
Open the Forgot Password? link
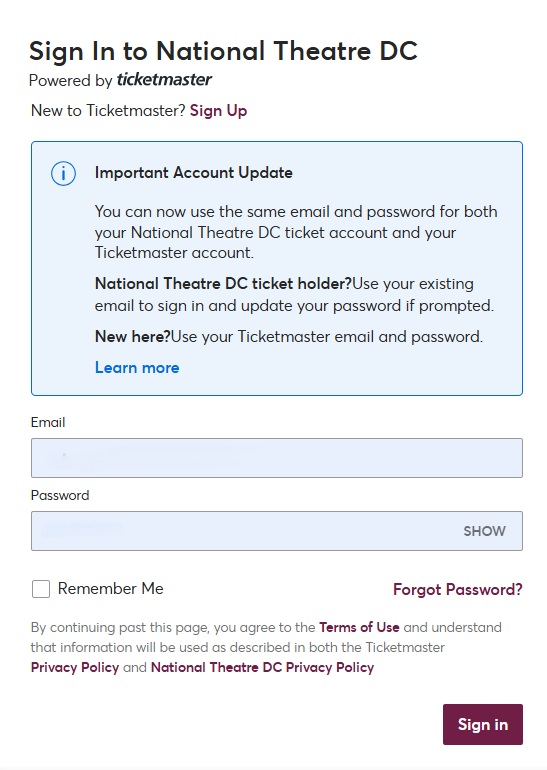click(x=458, y=589)
